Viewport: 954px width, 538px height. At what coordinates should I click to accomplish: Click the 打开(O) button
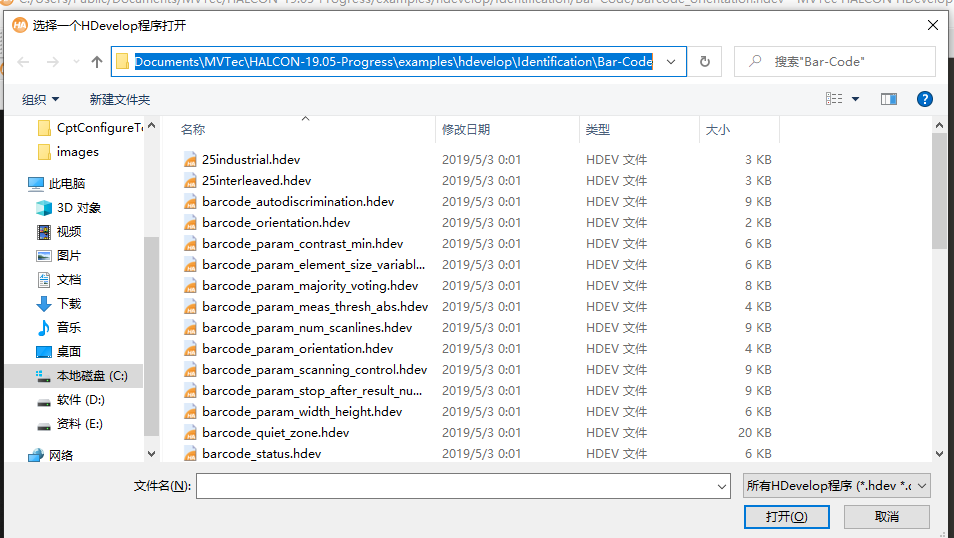[786, 517]
